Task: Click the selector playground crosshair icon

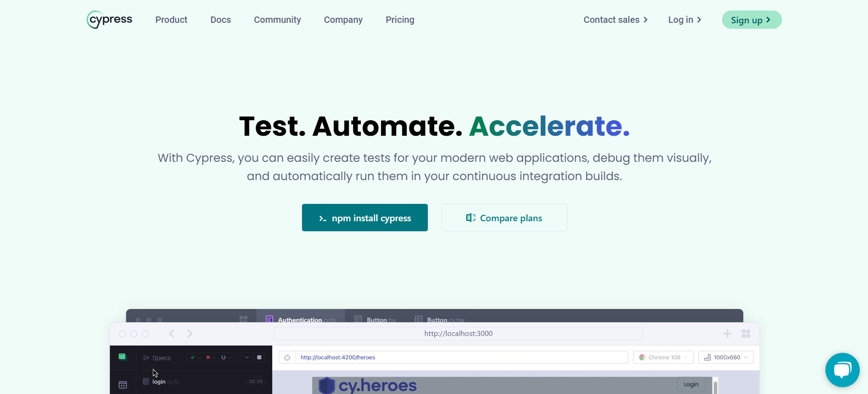Action: [287, 357]
